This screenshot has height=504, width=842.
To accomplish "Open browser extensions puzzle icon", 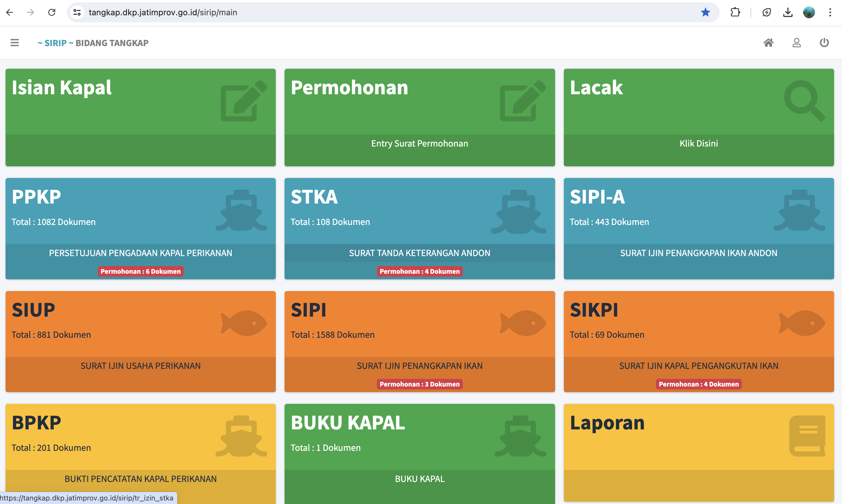I will pos(735,13).
